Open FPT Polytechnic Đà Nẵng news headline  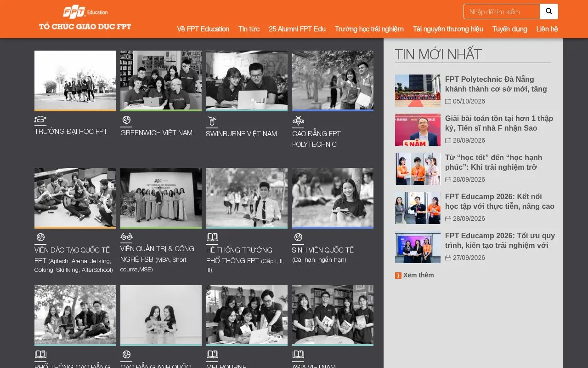tap(496, 84)
